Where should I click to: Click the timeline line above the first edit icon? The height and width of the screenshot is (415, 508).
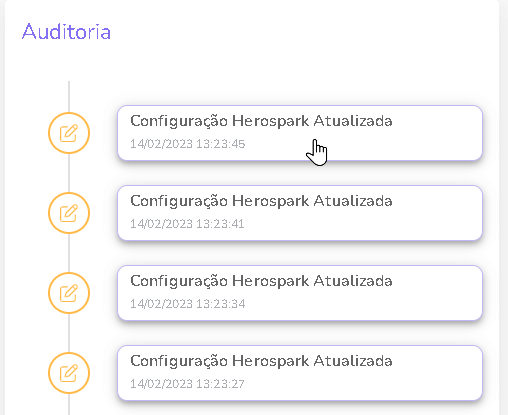tap(69, 97)
